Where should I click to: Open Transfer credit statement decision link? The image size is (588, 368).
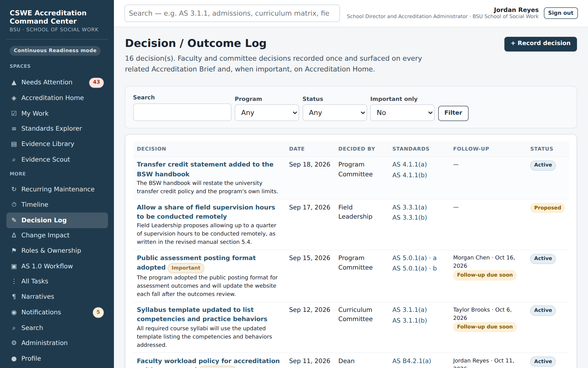pos(205,169)
